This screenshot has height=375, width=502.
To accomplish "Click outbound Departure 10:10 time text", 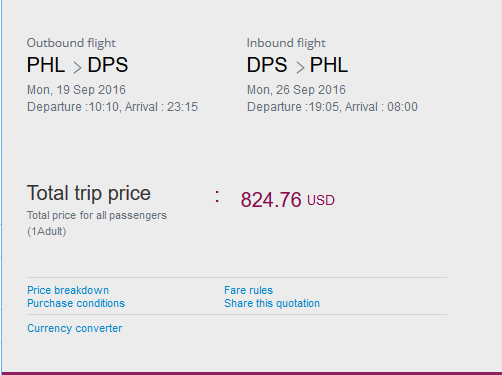I will coord(73,107).
